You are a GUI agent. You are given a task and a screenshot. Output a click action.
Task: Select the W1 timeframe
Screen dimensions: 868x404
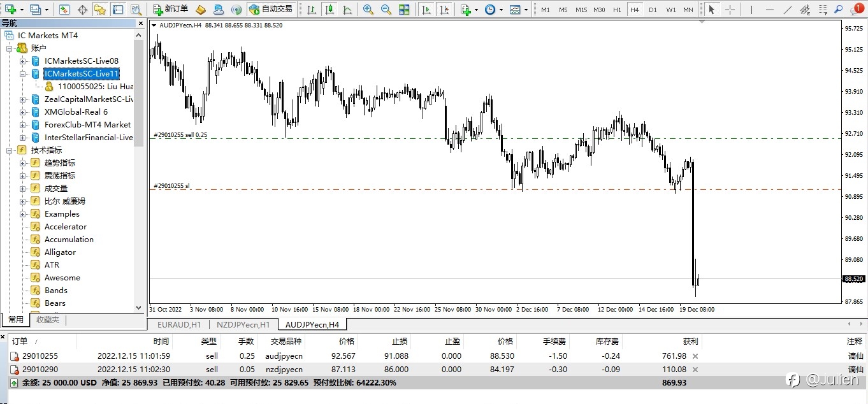[671, 10]
